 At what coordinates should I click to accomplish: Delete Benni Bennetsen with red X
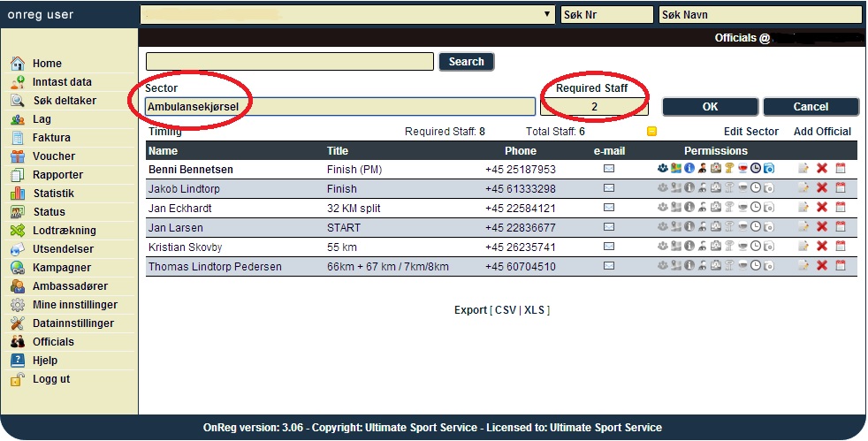pyautogui.click(x=822, y=168)
